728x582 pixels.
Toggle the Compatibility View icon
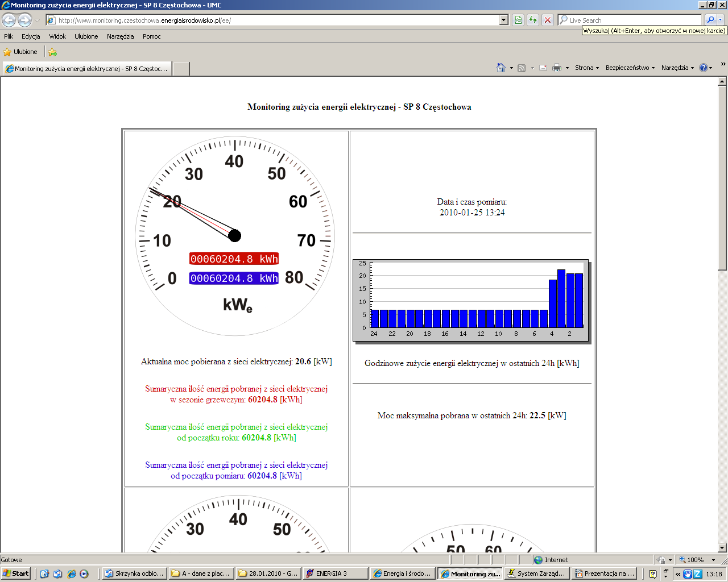click(518, 20)
